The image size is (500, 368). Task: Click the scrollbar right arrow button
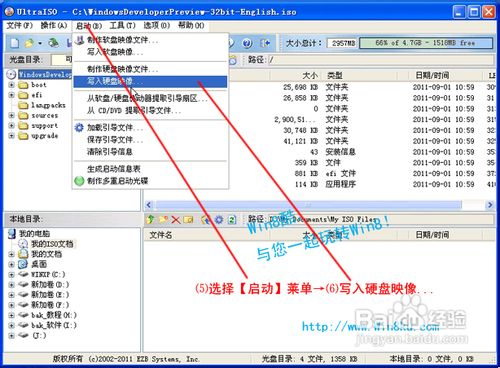click(490, 204)
